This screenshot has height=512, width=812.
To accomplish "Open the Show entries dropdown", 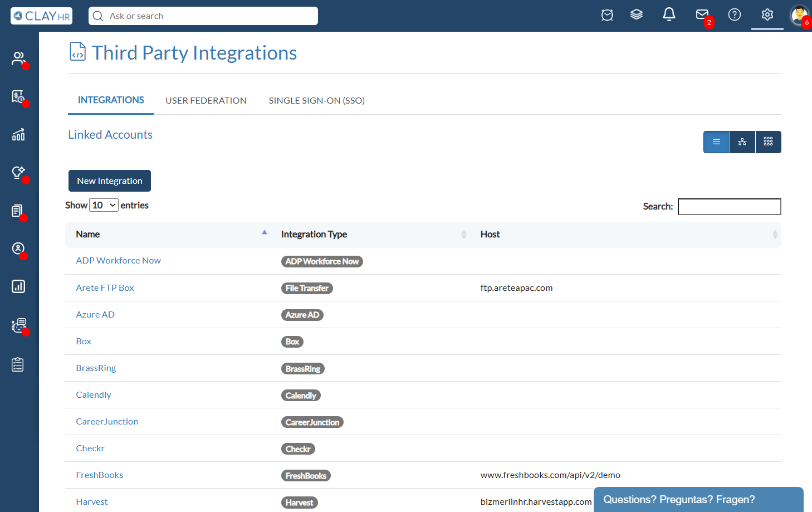I will pos(104,205).
